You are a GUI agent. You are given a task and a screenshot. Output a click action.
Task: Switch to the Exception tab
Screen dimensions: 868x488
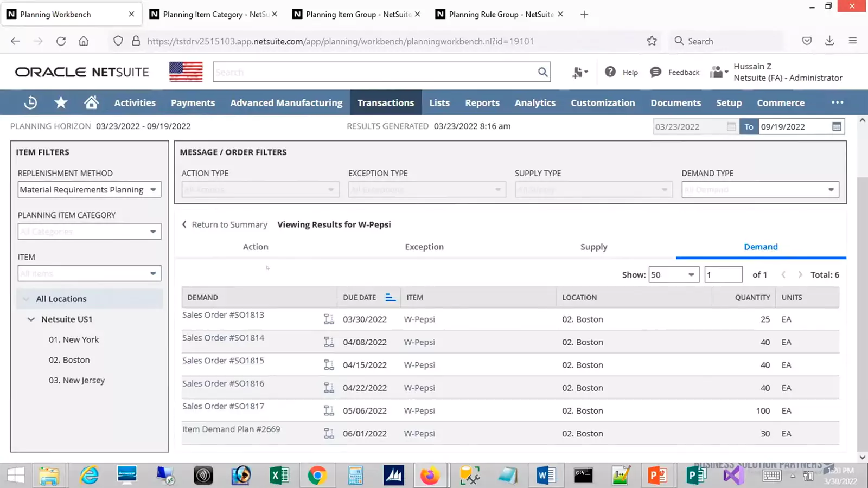[424, 247]
